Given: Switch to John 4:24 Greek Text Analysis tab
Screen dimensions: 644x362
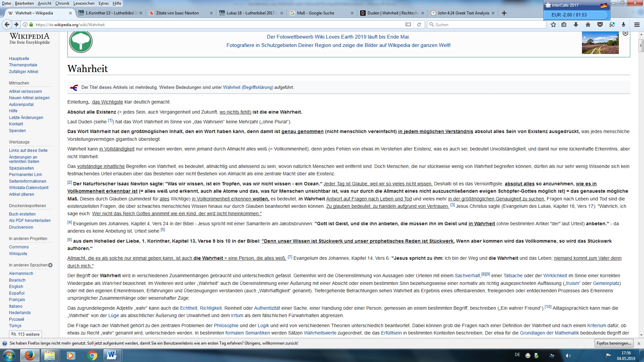Looking at the screenshot, I should click(x=463, y=13).
